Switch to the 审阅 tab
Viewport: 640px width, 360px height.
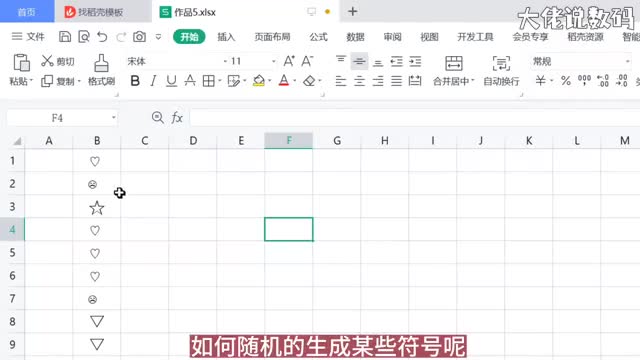(392, 37)
